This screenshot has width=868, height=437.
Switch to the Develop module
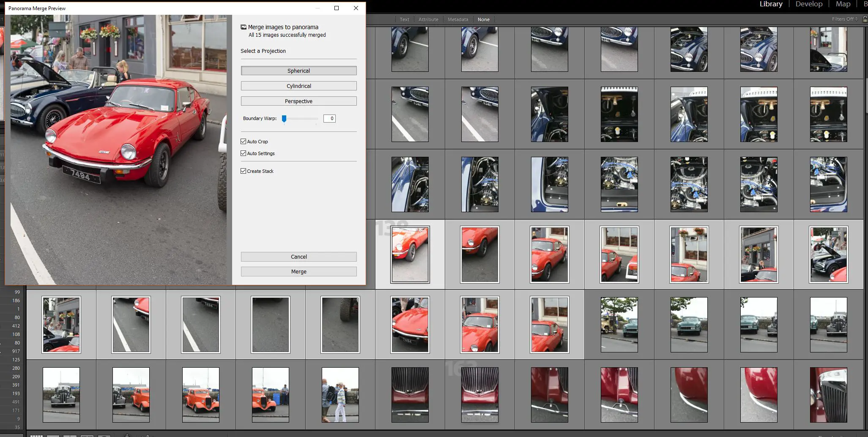pos(809,4)
